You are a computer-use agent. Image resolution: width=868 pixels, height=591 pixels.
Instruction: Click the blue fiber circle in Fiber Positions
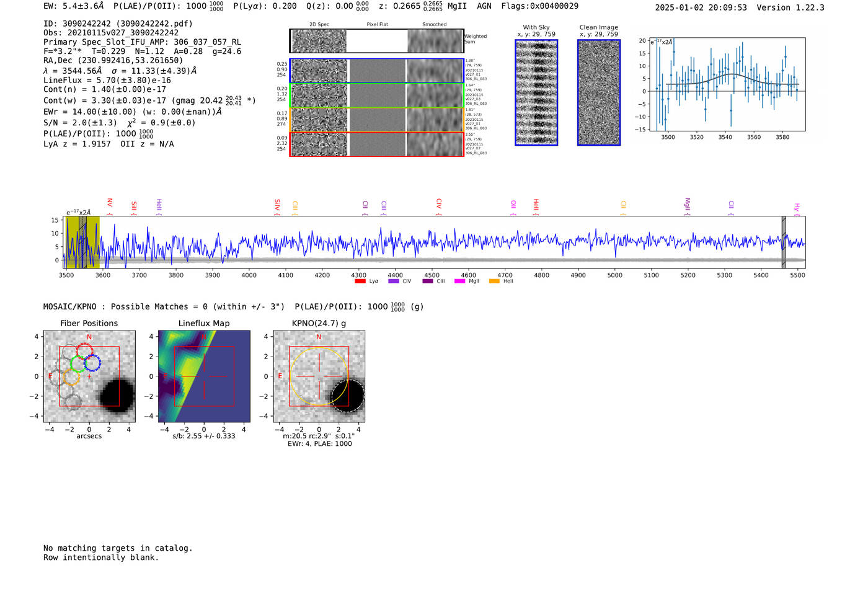pyautogui.click(x=92, y=363)
